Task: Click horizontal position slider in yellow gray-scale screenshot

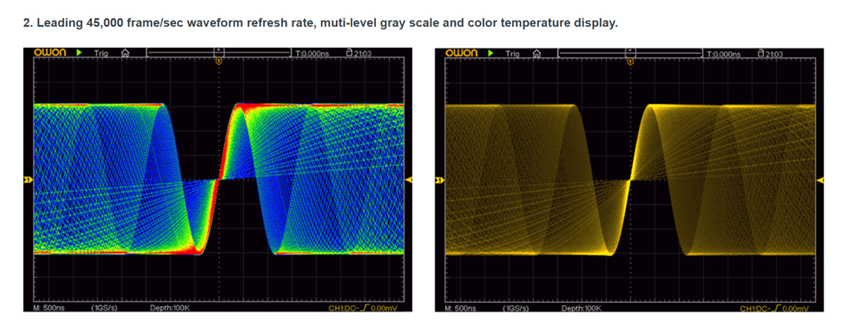Action: [630, 53]
